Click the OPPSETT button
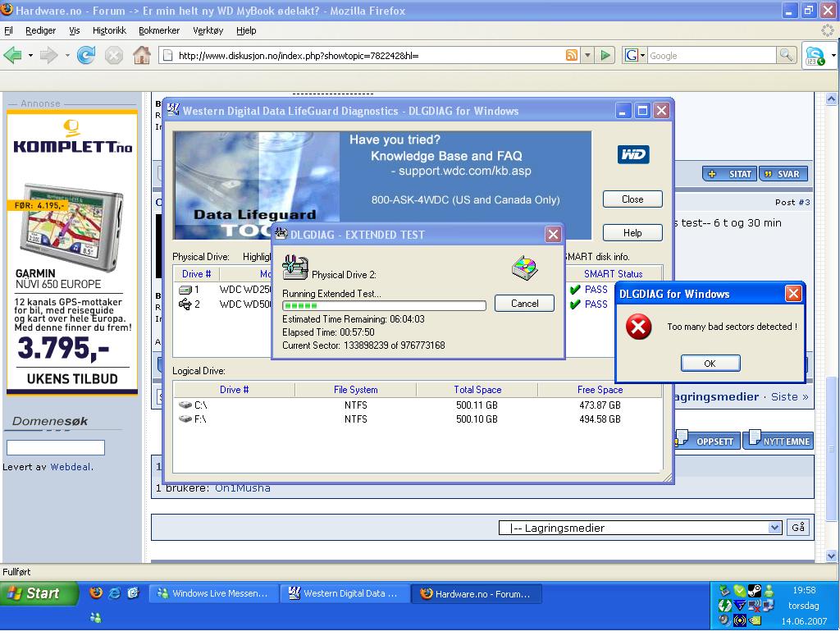Viewport: 840px width, 636px height. (x=706, y=441)
